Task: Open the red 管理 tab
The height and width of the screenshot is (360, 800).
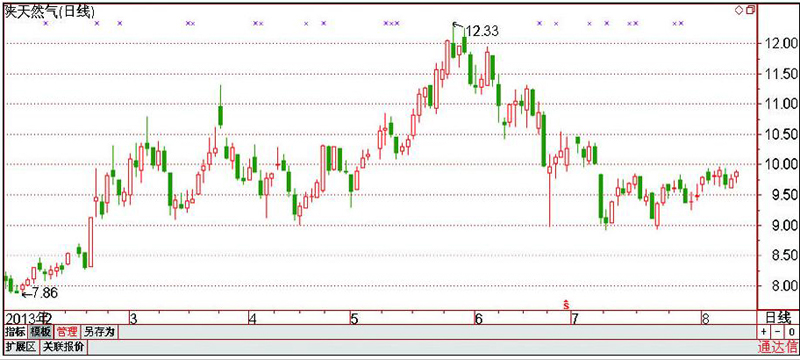Action: click(67, 332)
